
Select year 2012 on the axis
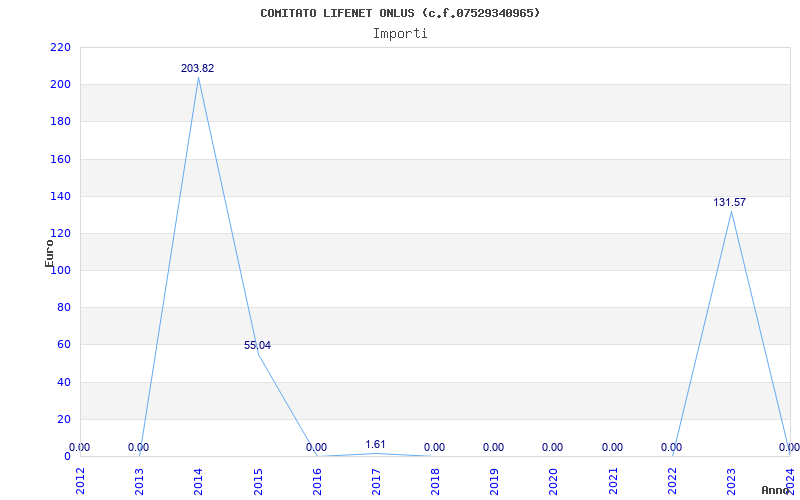81,481
